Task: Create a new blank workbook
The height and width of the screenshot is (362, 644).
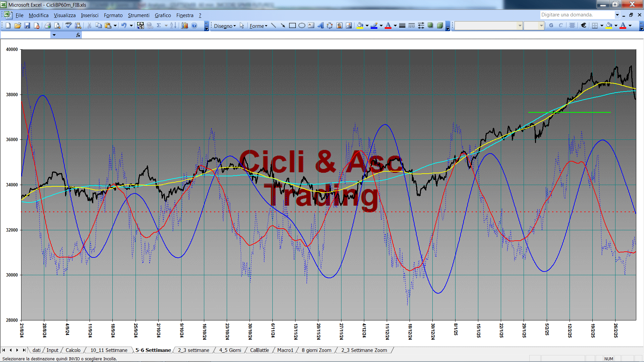Action: point(8,25)
